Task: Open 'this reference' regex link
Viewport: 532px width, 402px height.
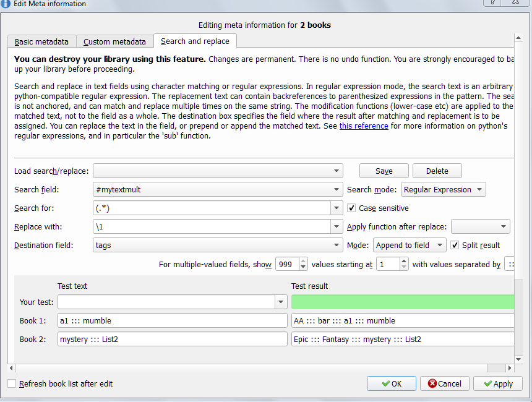Action: coord(364,126)
